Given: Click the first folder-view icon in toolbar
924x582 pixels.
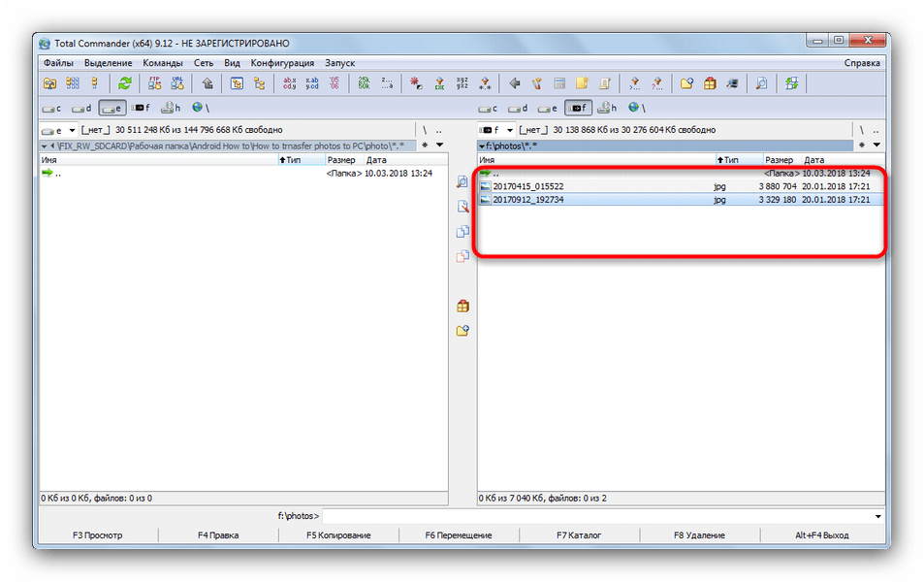Looking at the screenshot, I should [x=50, y=83].
